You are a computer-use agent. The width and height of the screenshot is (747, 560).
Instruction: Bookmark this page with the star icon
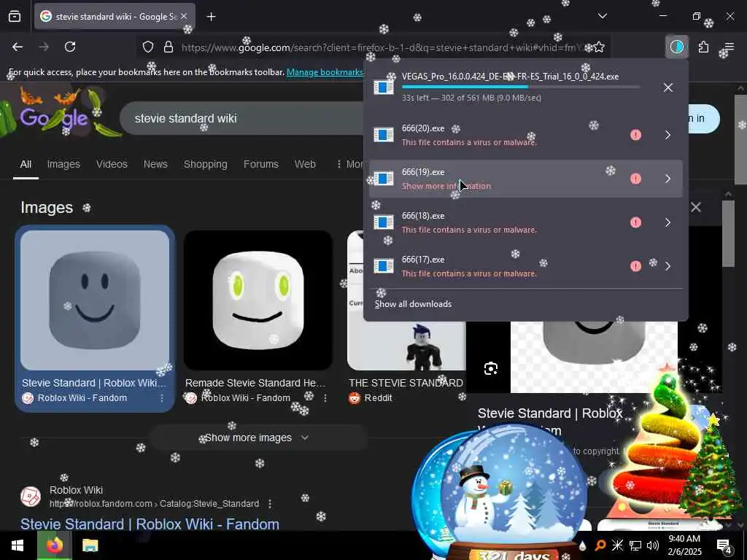(x=599, y=47)
